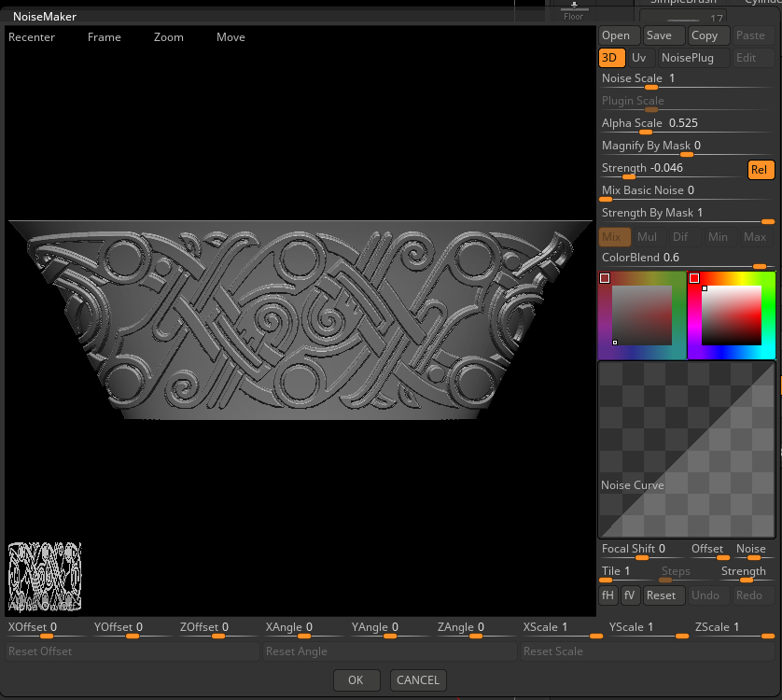This screenshot has height=700, width=782.
Task: Click the red second color picker
Action: [732, 315]
